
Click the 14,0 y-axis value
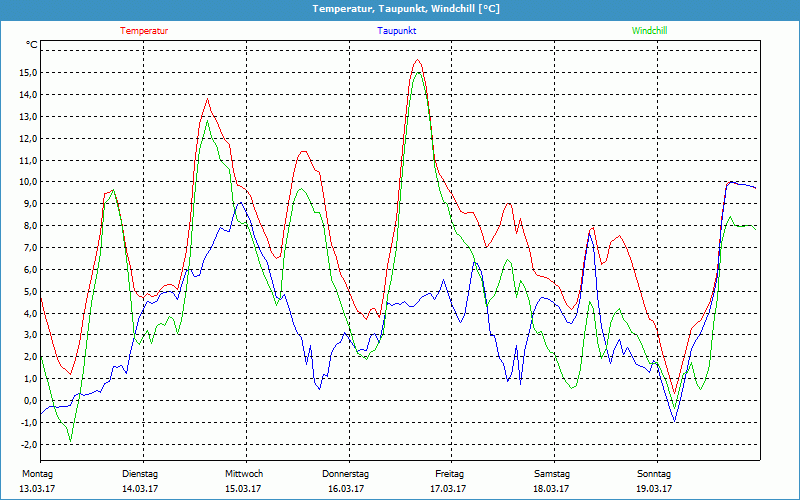[x=29, y=94]
